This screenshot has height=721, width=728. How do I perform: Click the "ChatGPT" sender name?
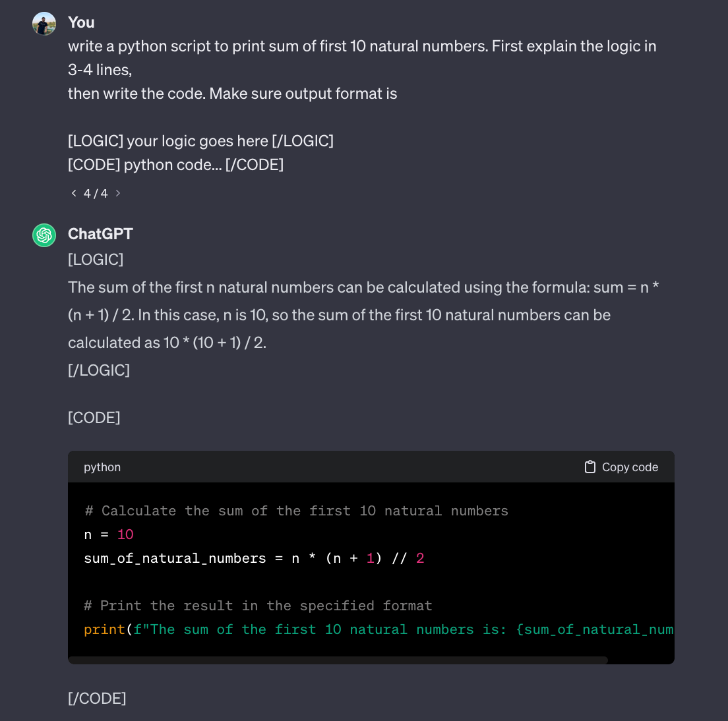(100, 234)
